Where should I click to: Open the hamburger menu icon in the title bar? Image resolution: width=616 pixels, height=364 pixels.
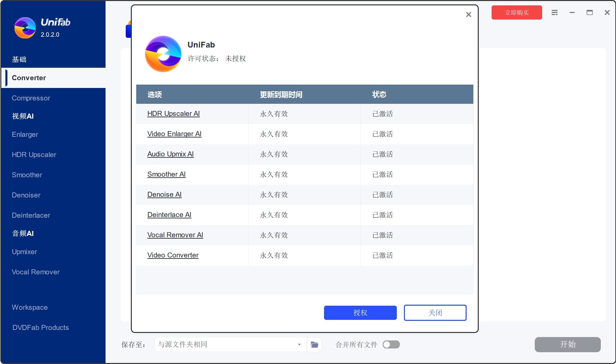[x=555, y=12]
